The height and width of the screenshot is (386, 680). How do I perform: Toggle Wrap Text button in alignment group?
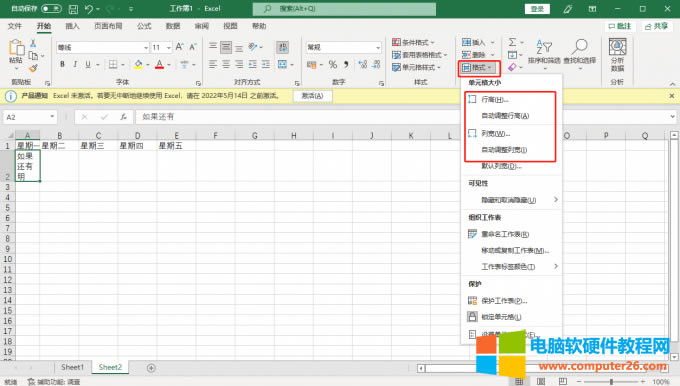282,47
